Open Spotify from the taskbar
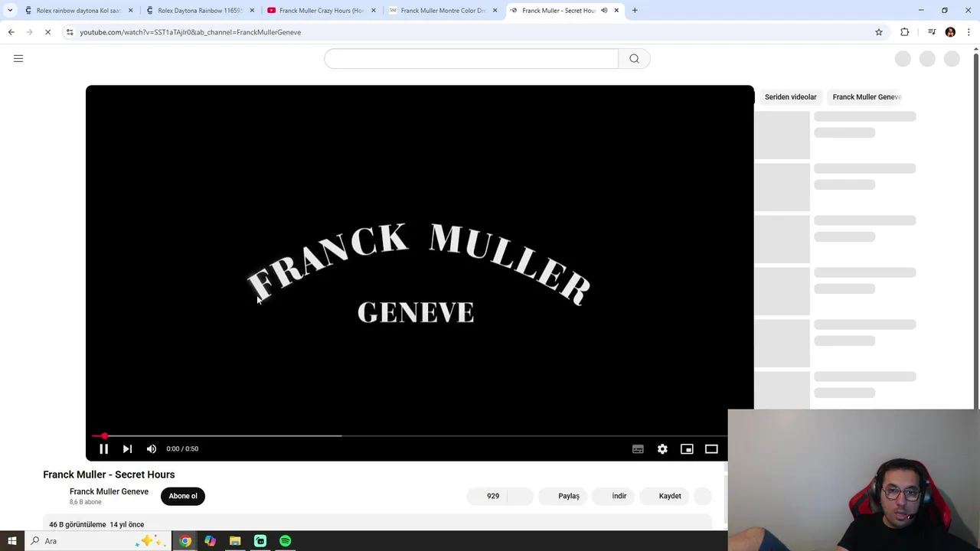 click(286, 541)
